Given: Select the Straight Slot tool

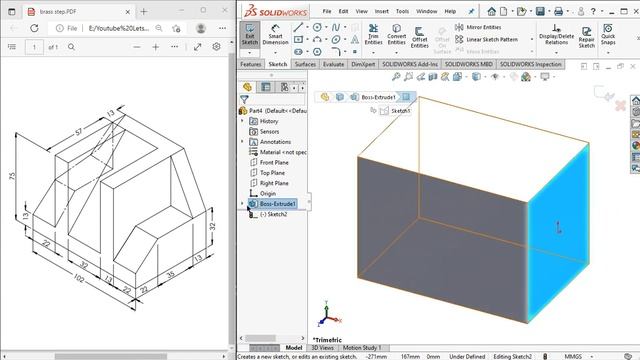Looking at the screenshot, I should tap(298, 52).
